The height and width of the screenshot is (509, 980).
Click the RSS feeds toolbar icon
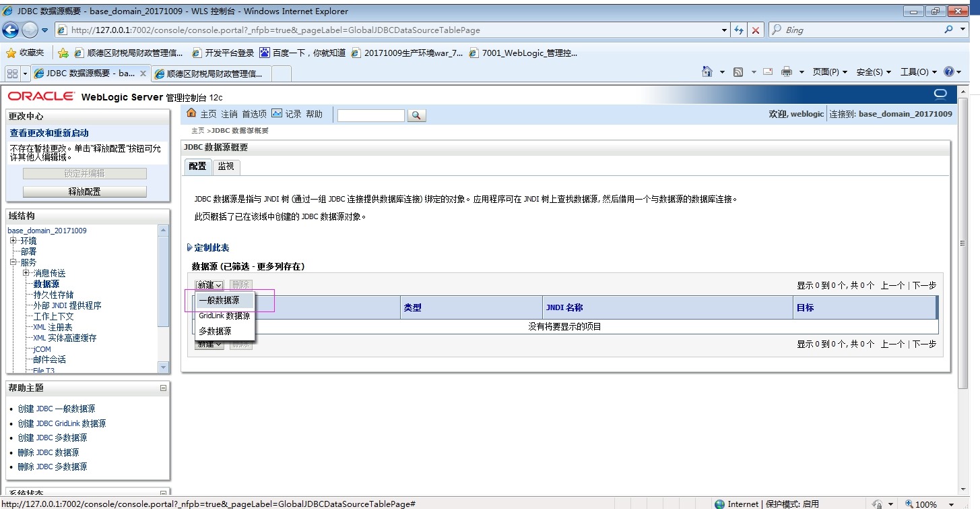coord(738,71)
